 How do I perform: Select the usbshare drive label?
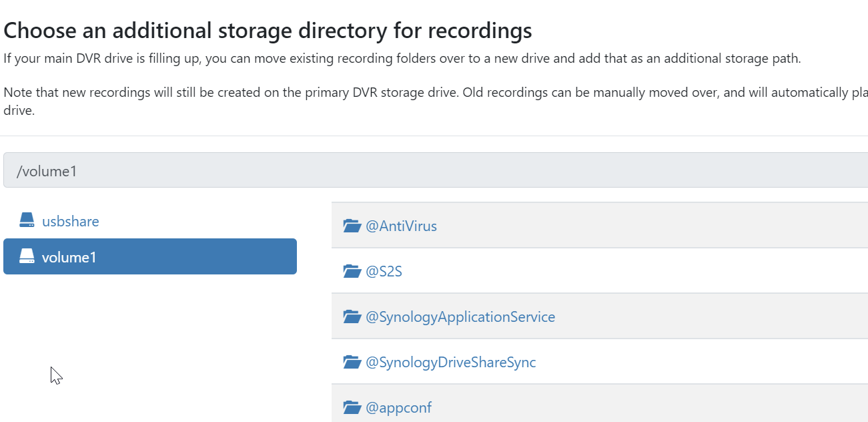point(71,221)
